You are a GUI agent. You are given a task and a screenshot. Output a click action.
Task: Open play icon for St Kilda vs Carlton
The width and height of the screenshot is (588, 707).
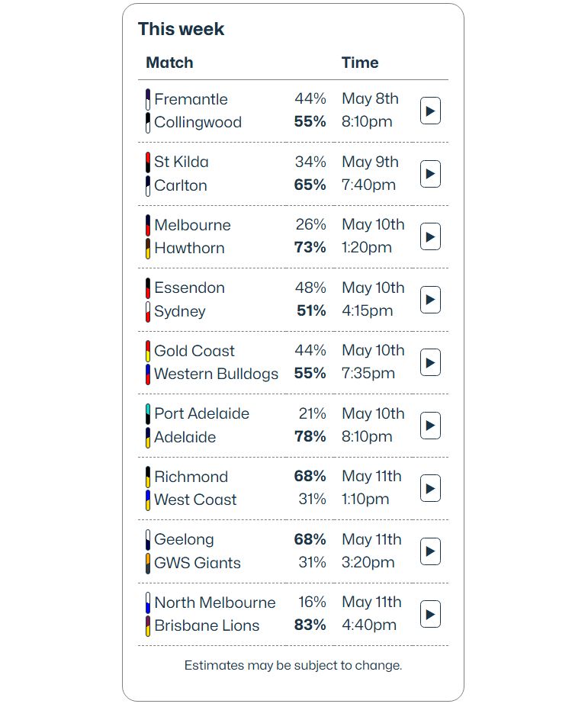click(430, 174)
